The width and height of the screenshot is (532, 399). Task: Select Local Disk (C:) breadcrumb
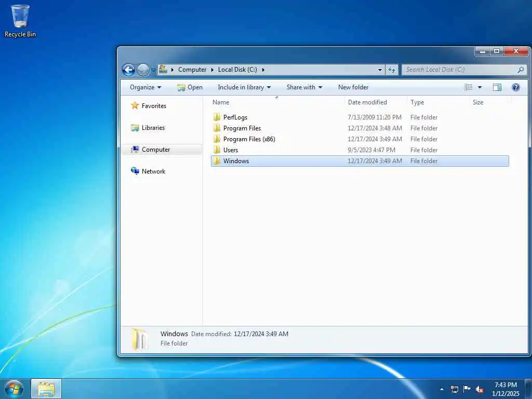click(237, 70)
